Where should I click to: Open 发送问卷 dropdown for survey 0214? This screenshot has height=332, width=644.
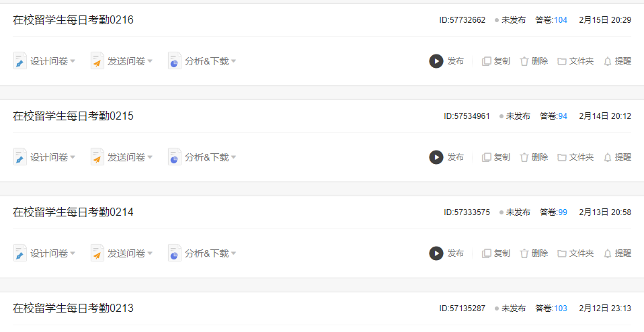point(150,253)
